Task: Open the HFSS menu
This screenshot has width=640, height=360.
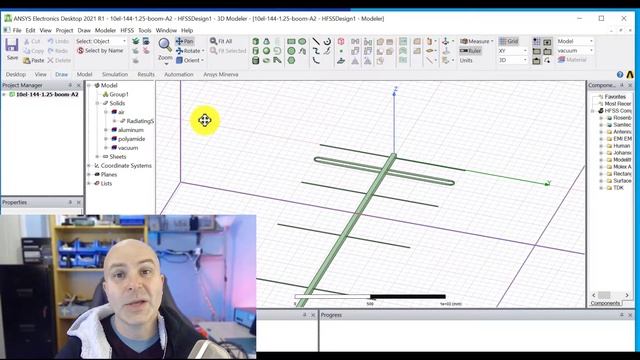Action: pos(127,30)
